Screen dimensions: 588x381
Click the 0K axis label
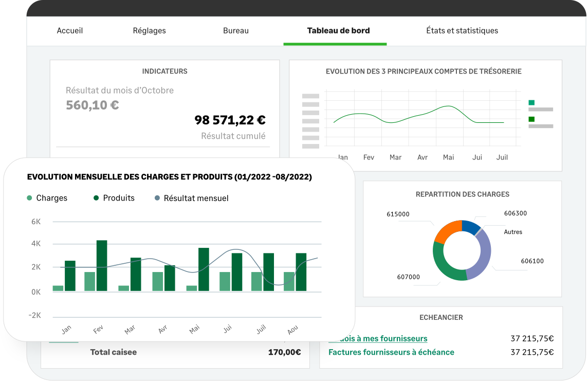pyautogui.click(x=36, y=292)
